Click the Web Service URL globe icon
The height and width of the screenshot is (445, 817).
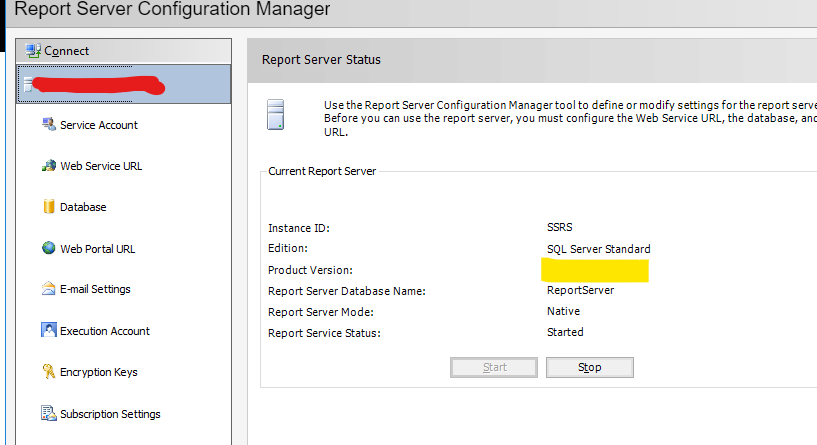(x=47, y=166)
